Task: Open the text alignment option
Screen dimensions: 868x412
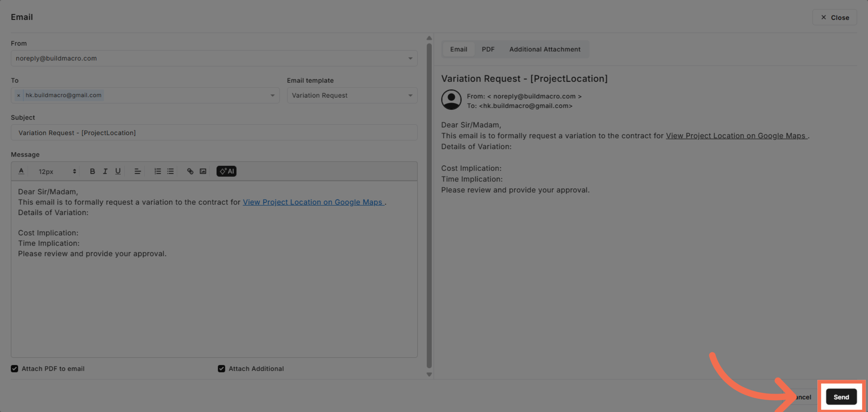Action: 137,171
